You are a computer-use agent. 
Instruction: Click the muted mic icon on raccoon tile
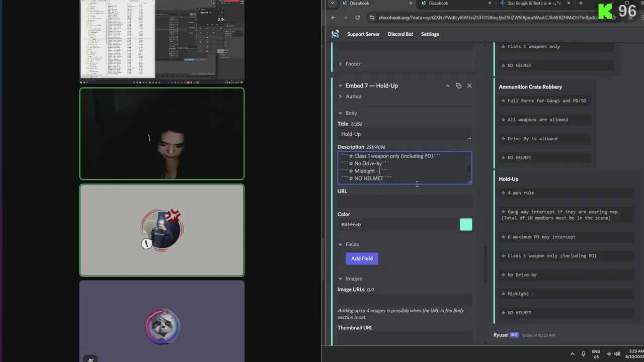click(91, 359)
